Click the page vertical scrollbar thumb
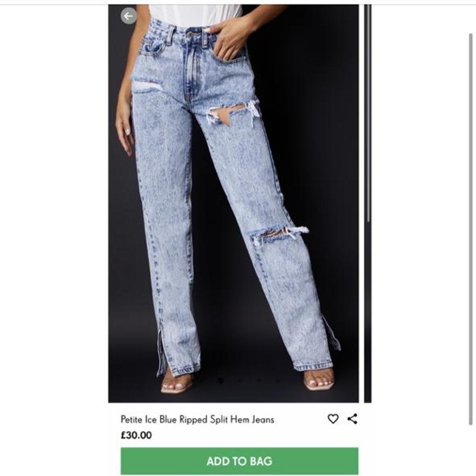Image resolution: width=476 pixels, height=476 pixels. pyautogui.click(x=470, y=229)
